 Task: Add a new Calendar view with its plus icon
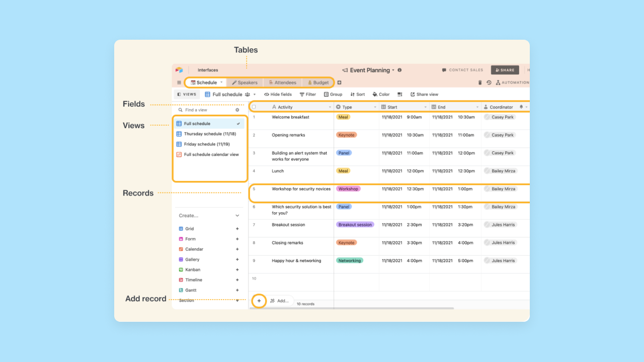tap(237, 249)
